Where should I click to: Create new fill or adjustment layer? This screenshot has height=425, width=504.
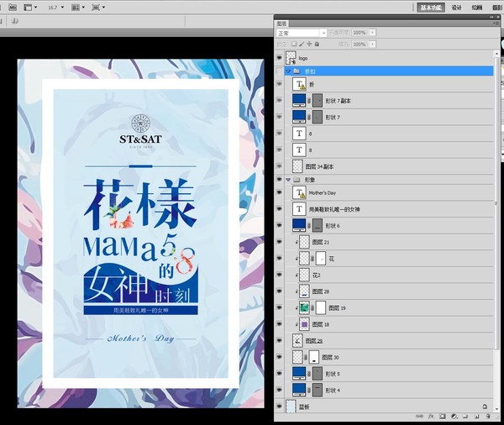pos(454,417)
